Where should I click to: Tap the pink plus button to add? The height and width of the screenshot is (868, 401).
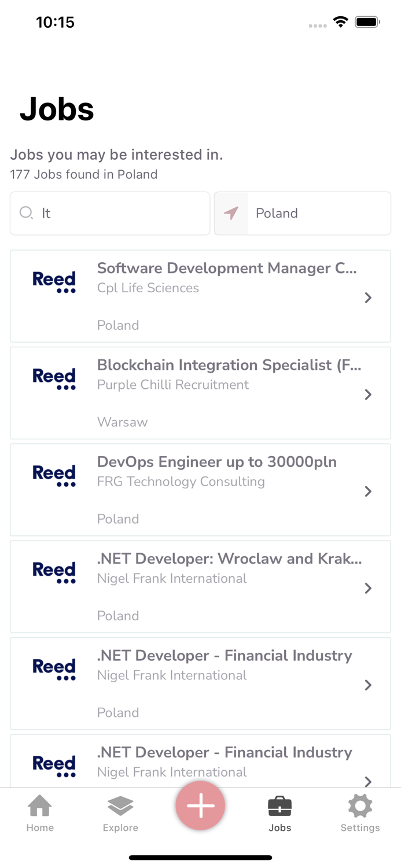[x=200, y=805]
